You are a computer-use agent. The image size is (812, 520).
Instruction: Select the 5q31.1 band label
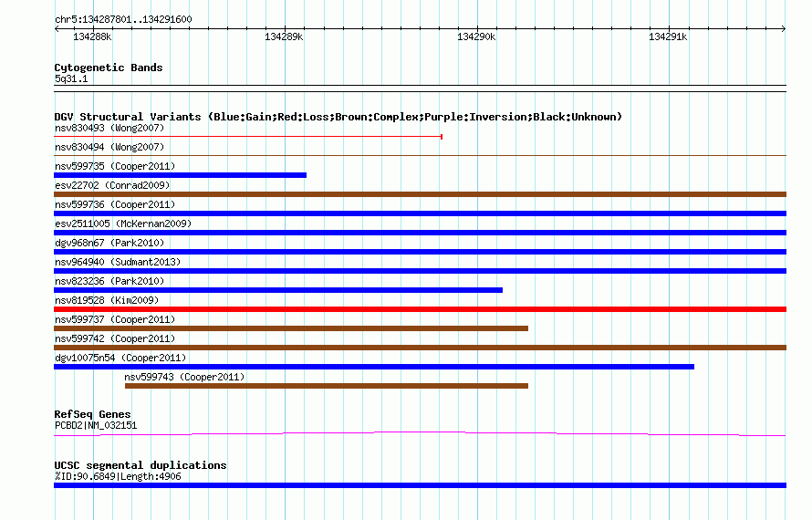point(71,78)
